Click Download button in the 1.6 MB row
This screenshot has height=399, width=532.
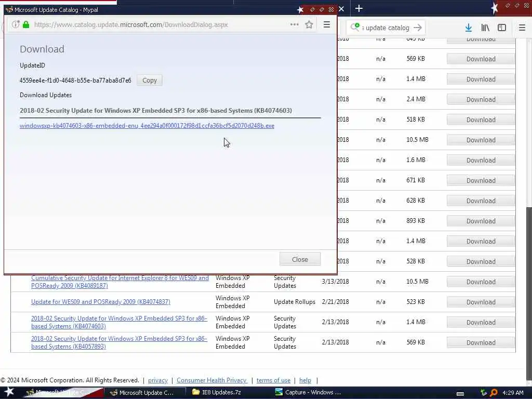coord(481,160)
